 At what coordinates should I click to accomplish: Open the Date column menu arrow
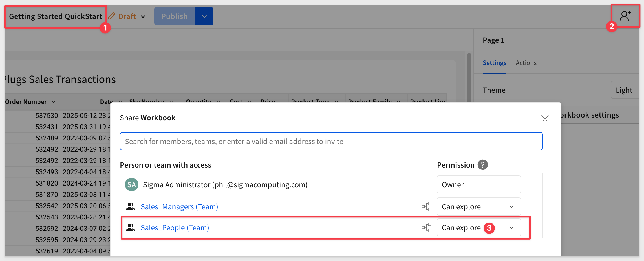coord(120,102)
